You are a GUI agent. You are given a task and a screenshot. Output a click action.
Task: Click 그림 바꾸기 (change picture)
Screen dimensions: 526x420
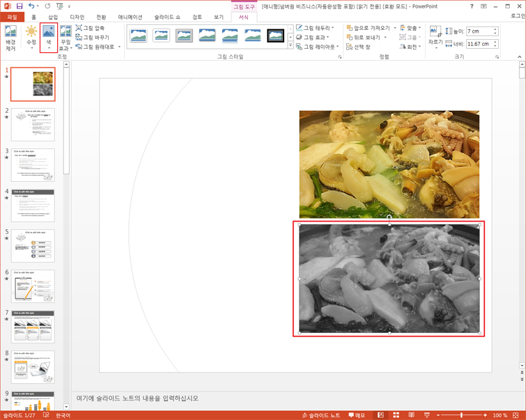click(x=92, y=37)
